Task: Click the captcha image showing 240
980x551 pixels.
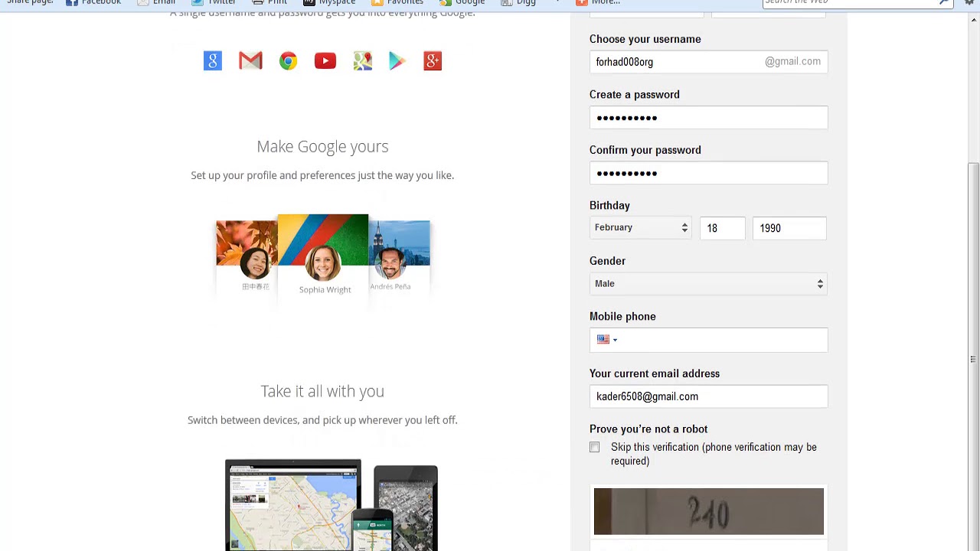Action: click(708, 511)
